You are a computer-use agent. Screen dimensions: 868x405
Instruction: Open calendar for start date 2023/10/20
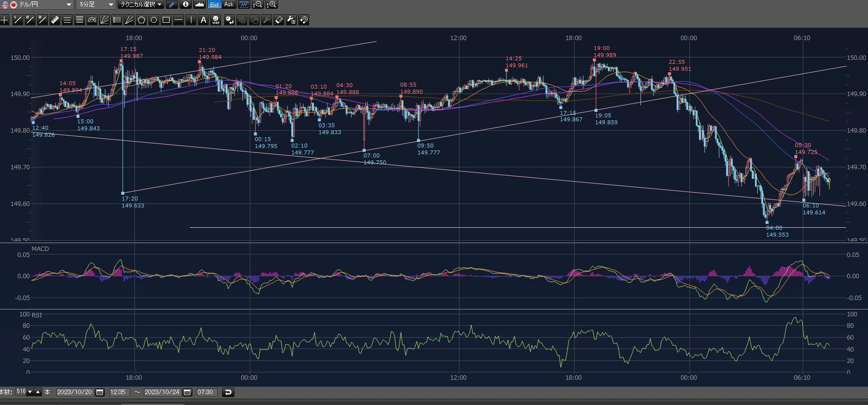(x=100, y=392)
